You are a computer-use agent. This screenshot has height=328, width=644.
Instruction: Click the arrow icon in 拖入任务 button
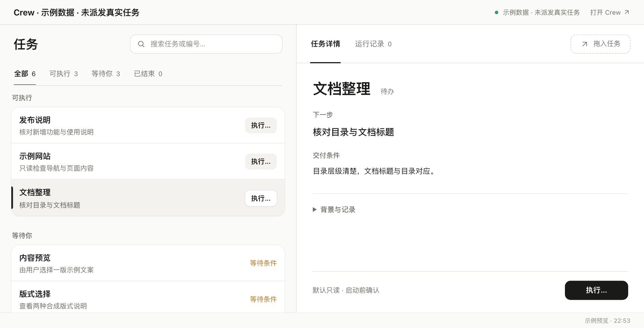pos(584,44)
